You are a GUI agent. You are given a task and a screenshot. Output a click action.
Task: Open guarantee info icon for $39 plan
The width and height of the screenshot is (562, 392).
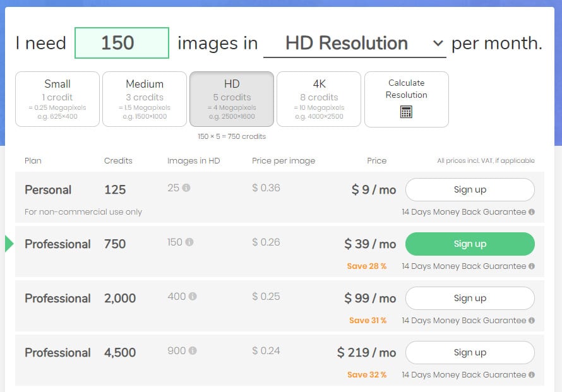(532, 266)
